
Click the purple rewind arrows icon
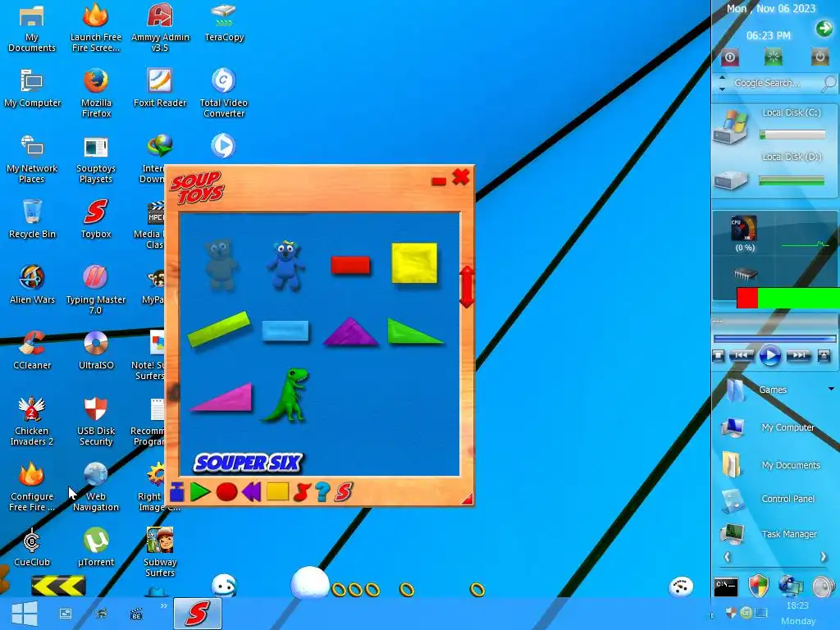(251, 492)
